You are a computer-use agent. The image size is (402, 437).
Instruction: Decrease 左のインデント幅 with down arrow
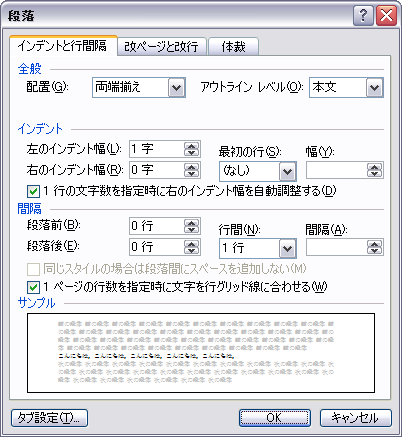[x=192, y=153]
